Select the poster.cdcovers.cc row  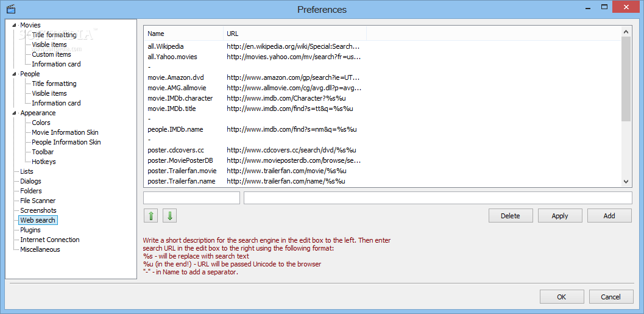[x=383, y=150]
